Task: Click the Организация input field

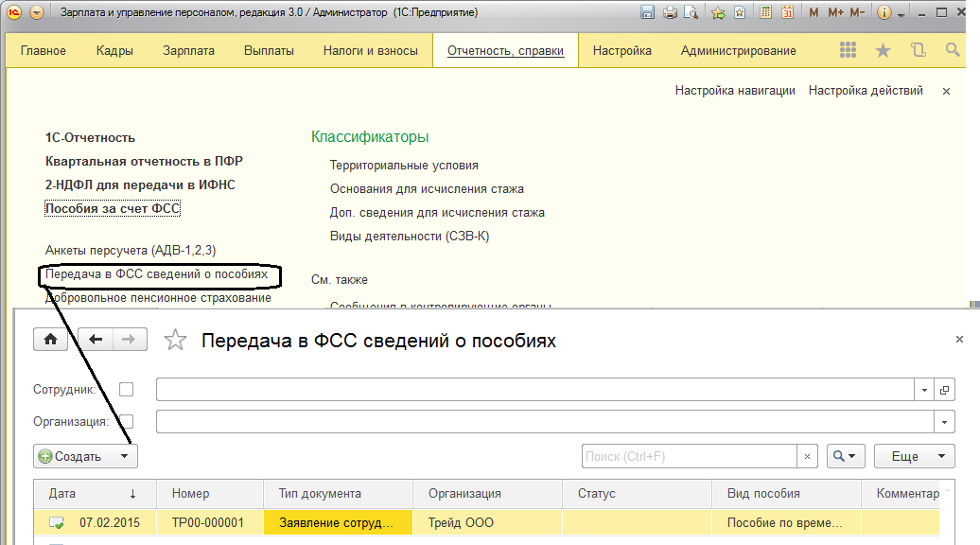Action: 545,421
